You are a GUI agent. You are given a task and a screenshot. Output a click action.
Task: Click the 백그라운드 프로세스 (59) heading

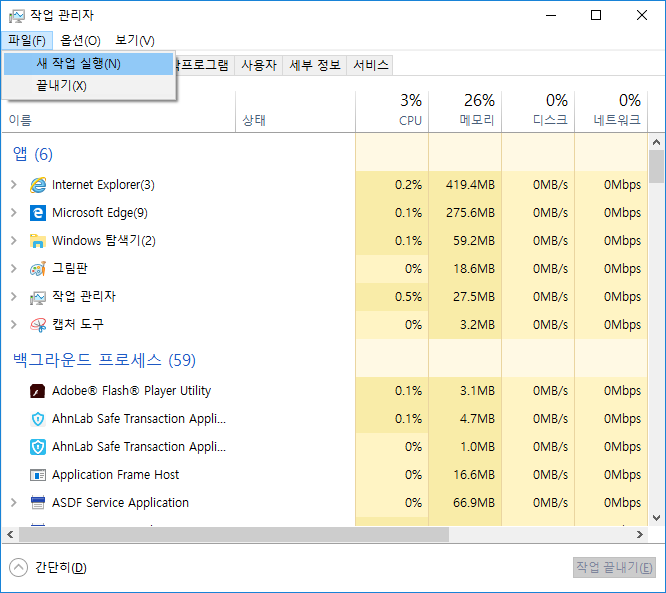[104, 360]
